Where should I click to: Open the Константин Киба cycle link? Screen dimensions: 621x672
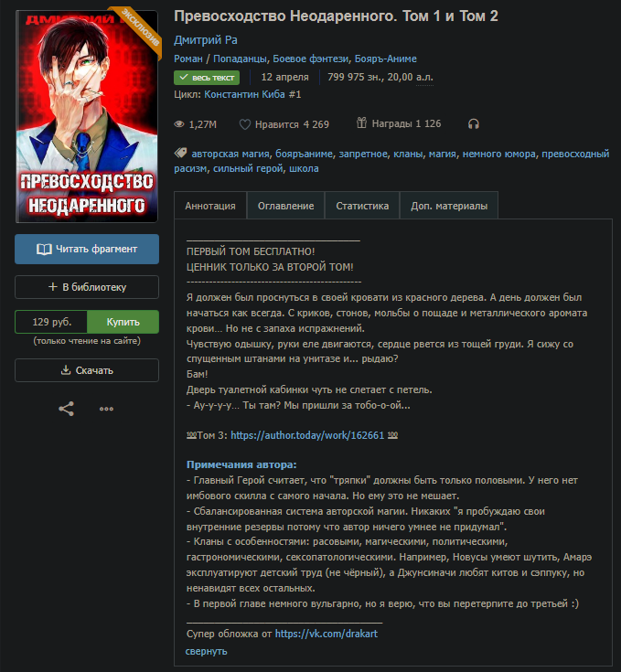(x=252, y=94)
